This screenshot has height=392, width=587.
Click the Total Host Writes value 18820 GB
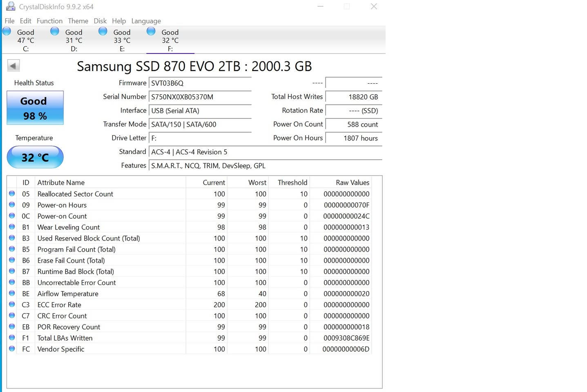[354, 97]
